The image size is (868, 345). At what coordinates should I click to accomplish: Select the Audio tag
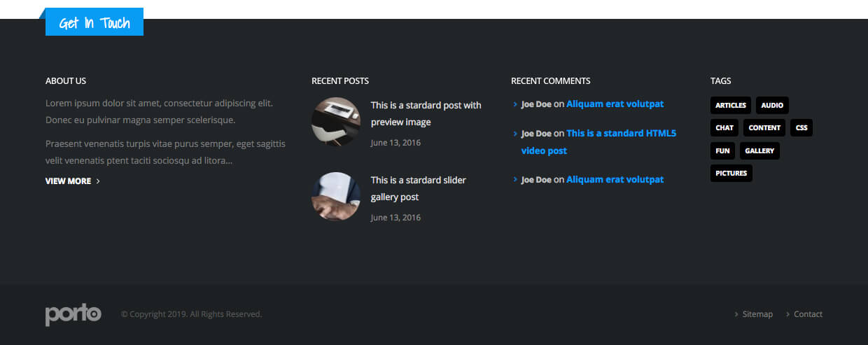(x=772, y=106)
